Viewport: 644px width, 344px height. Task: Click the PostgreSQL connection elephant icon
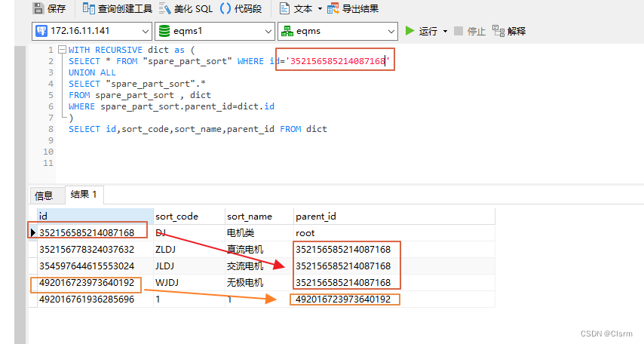point(41,31)
